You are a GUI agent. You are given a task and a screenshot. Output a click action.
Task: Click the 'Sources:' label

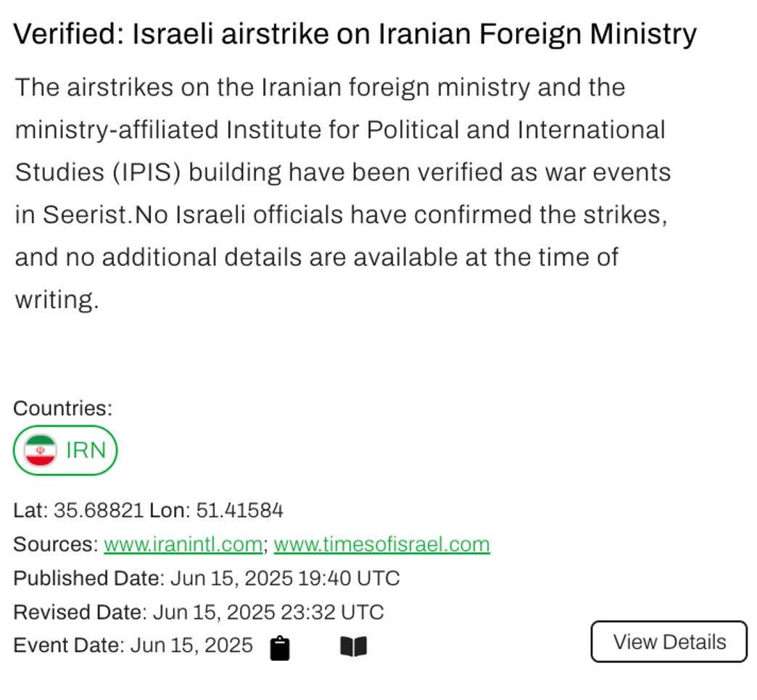click(55, 544)
